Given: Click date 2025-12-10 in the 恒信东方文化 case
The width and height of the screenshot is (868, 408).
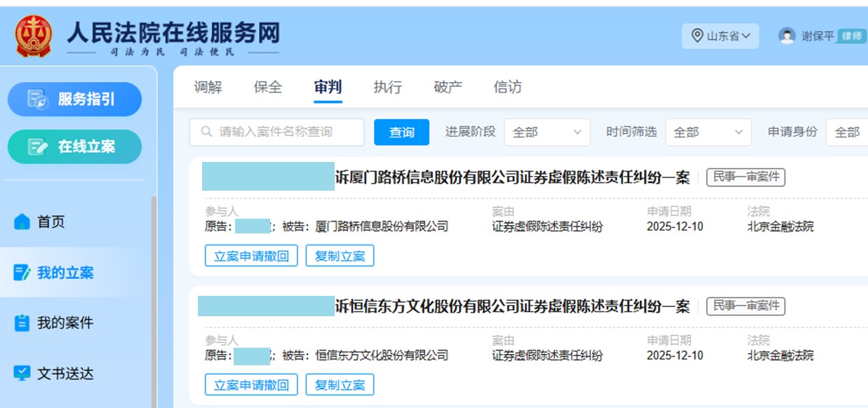Looking at the screenshot, I should coord(675,355).
